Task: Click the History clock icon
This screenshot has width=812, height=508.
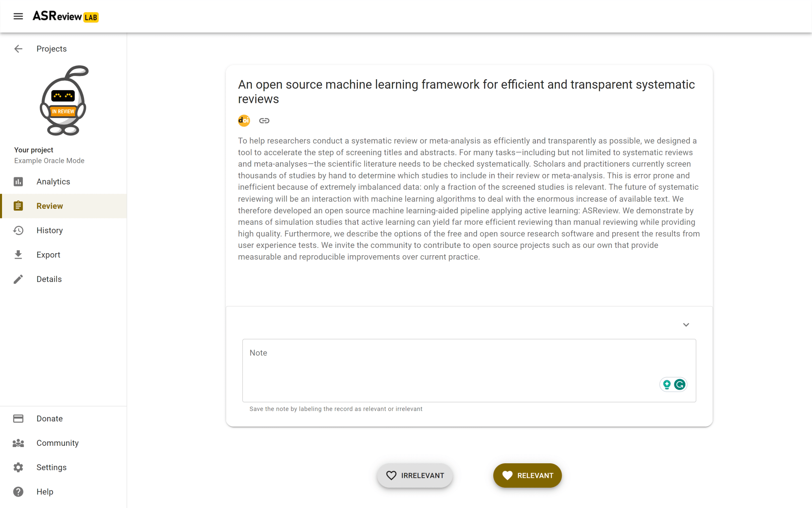Action: [18, 230]
